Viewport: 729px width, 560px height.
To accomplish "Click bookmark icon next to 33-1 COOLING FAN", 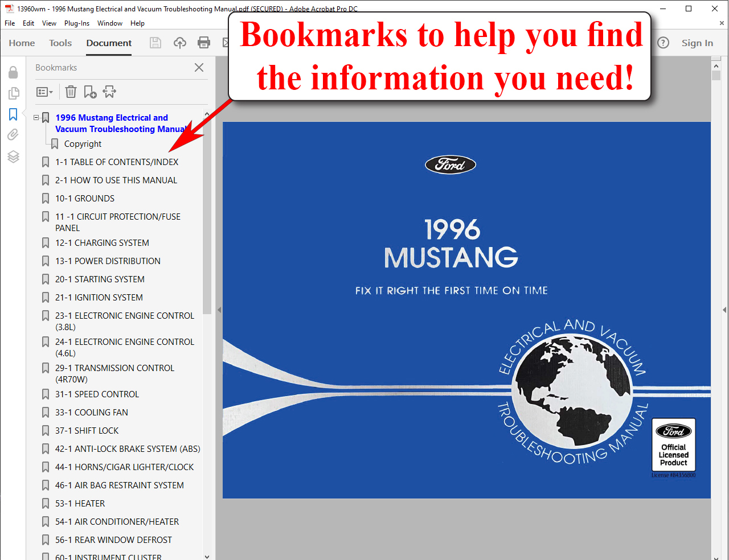I will pyautogui.click(x=46, y=413).
